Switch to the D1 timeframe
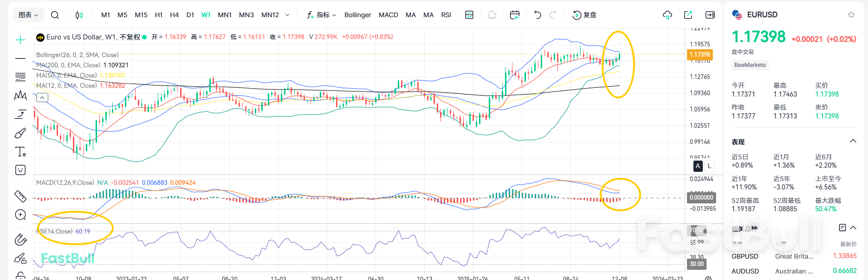Viewport: 868px width, 280px height. (190, 15)
